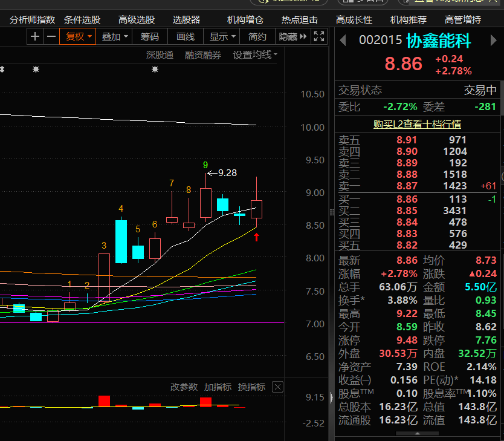Click day-count label 9 above candle
The image size is (504, 441).
[x=205, y=165]
